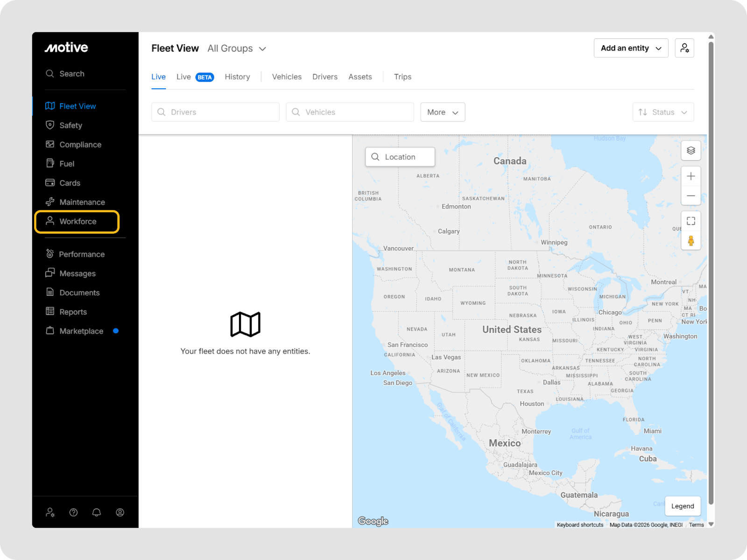Open the Vehicles tab
Viewport: 747px width, 560px height.
coord(287,77)
